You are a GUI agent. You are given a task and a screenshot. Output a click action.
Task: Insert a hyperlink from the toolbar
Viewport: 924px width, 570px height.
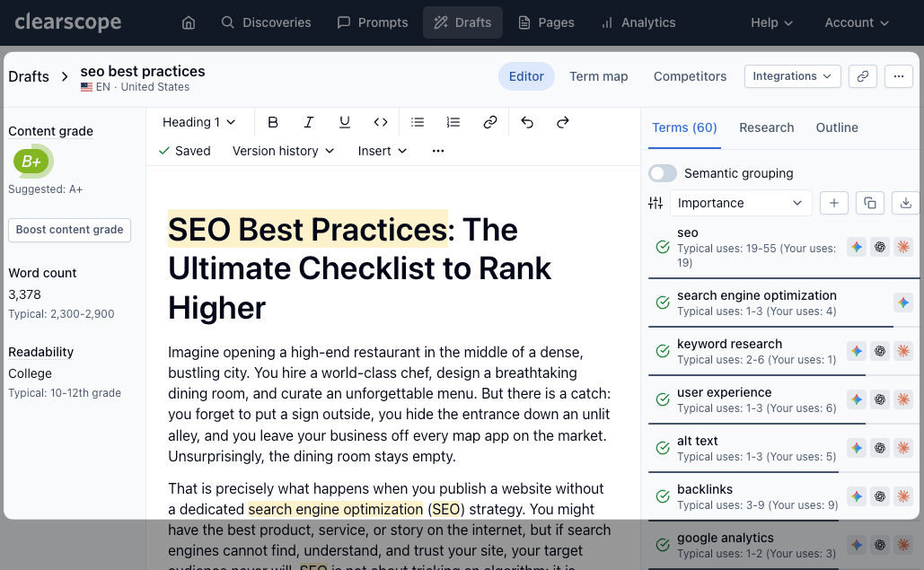point(489,122)
